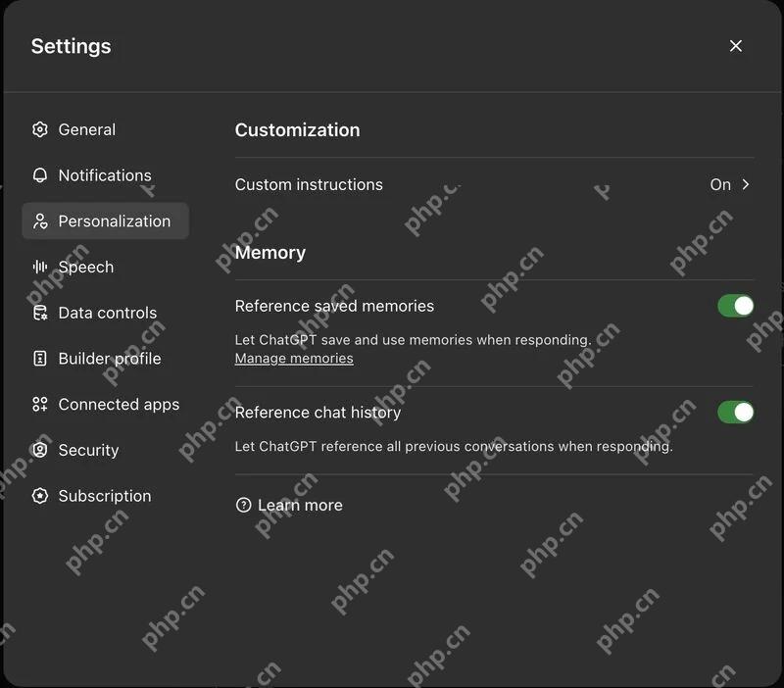Click the Security shield icon

[x=40, y=450]
